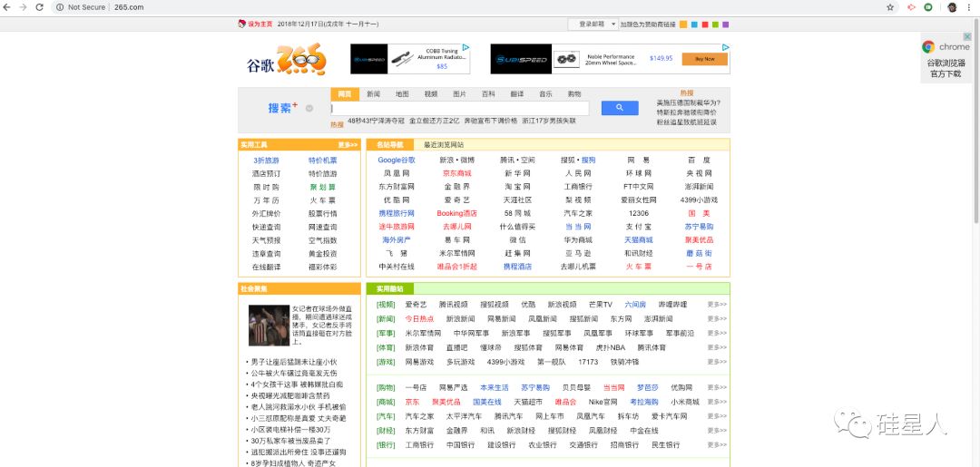Go back using the browser back arrow
The width and height of the screenshot is (980, 467).
tap(7, 7)
